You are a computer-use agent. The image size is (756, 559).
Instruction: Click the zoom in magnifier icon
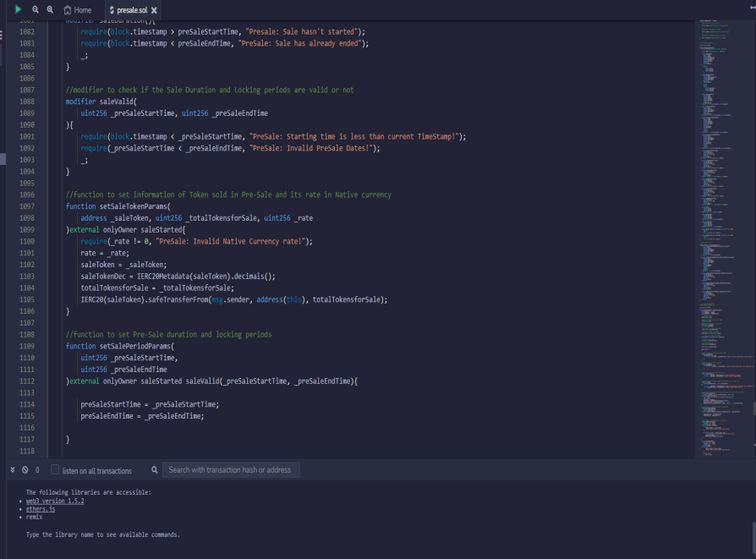[x=50, y=9]
